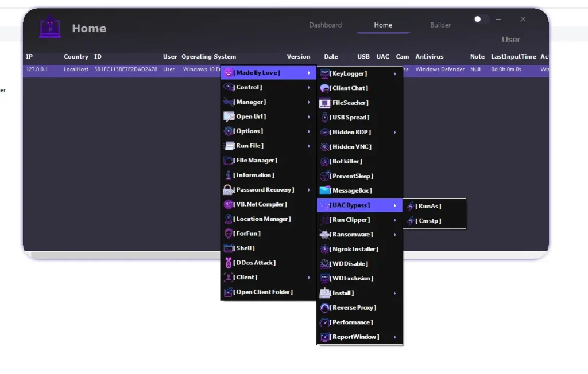
Task: Click the DDos Attack icon
Action: point(227,262)
